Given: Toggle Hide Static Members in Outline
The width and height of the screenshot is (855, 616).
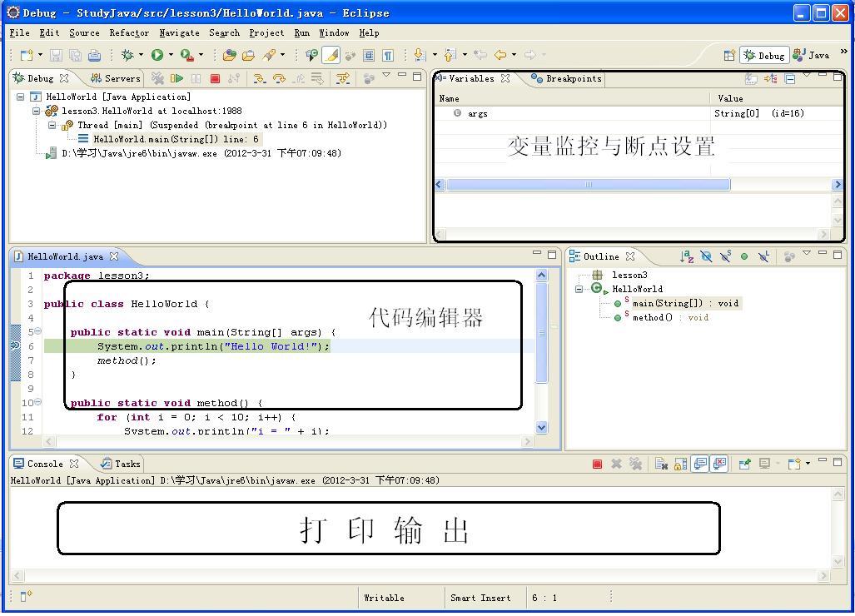Looking at the screenshot, I should [725, 256].
